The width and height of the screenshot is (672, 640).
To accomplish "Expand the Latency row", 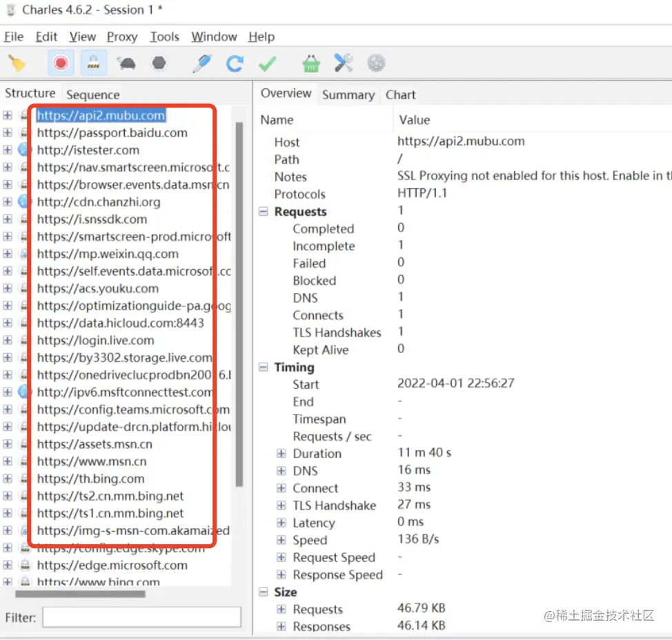I will pos(281,523).
